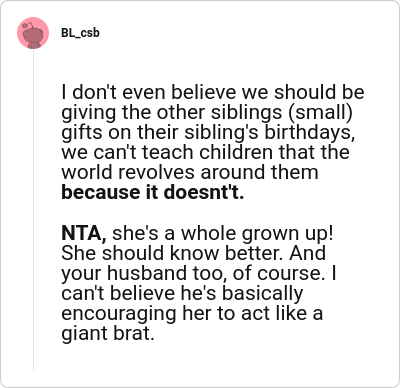Screen dimensions: 400x388
Task: Click the line "your husband too, of course. I"
Action: pos(199,274)
